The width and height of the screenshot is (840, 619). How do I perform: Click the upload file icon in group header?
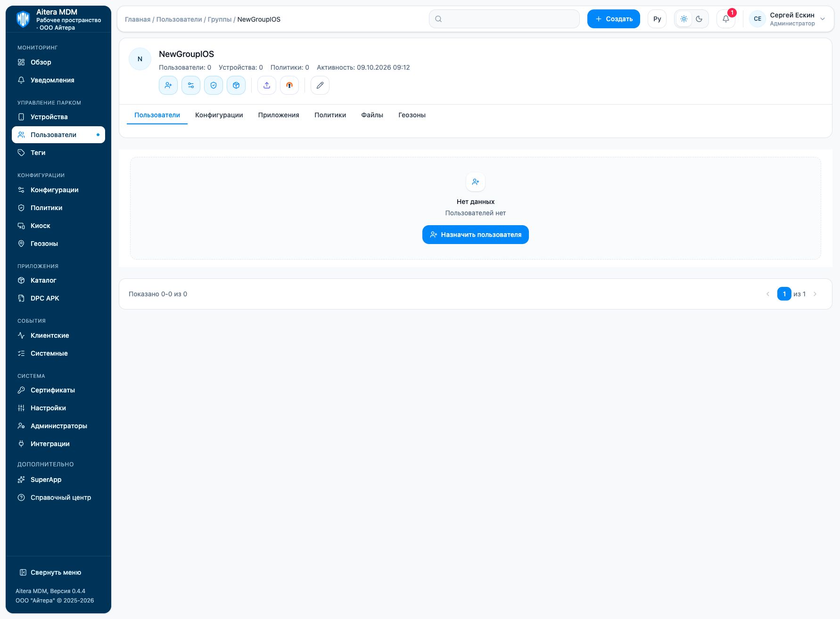267,85
